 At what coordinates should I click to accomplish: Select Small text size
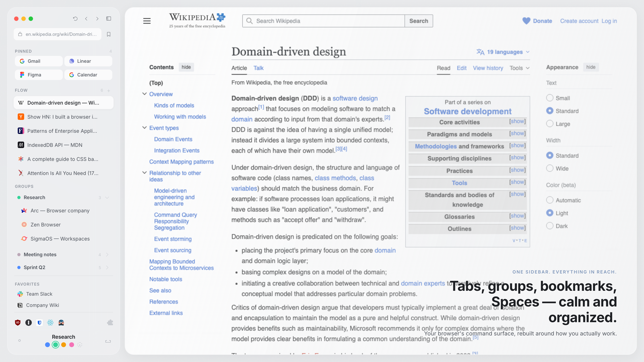pos(549,98)
